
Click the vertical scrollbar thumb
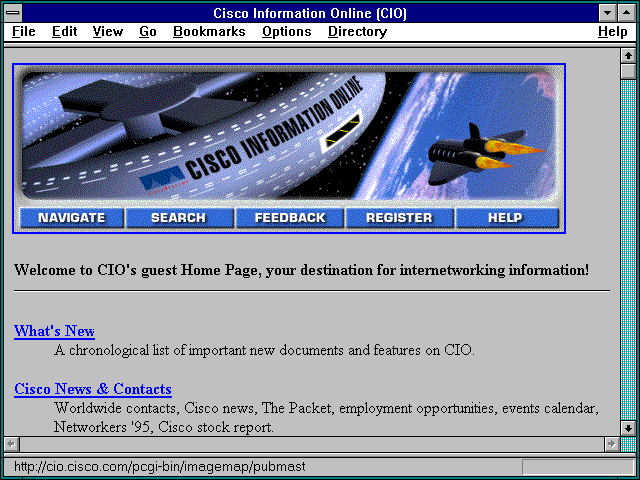pyautogui.click(x=628, y=71)
